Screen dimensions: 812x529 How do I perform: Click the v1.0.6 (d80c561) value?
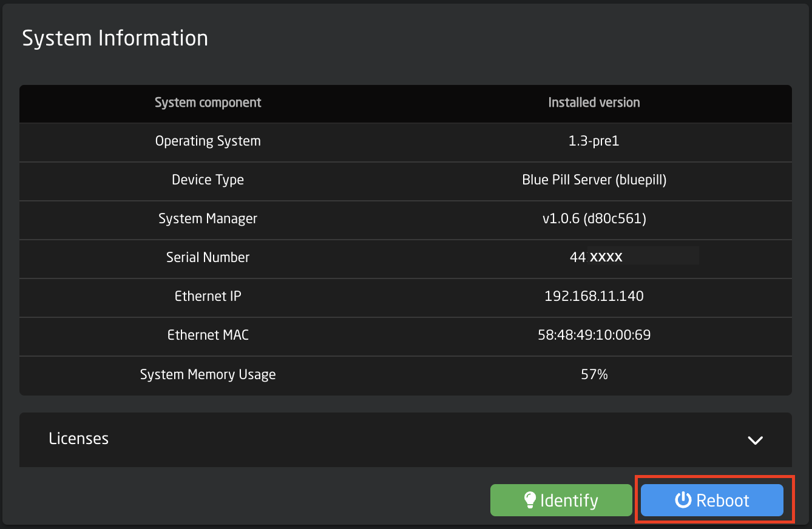594,219
